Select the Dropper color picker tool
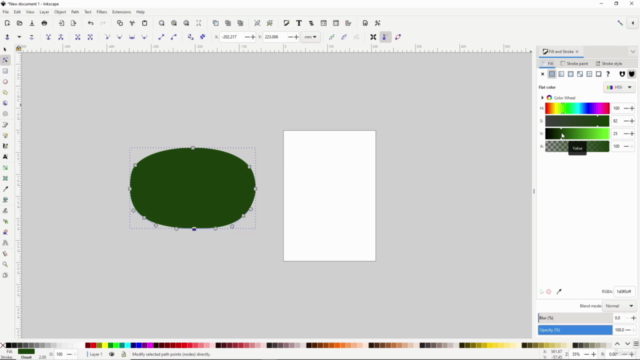The image size is (640, 360). (5, 189)
